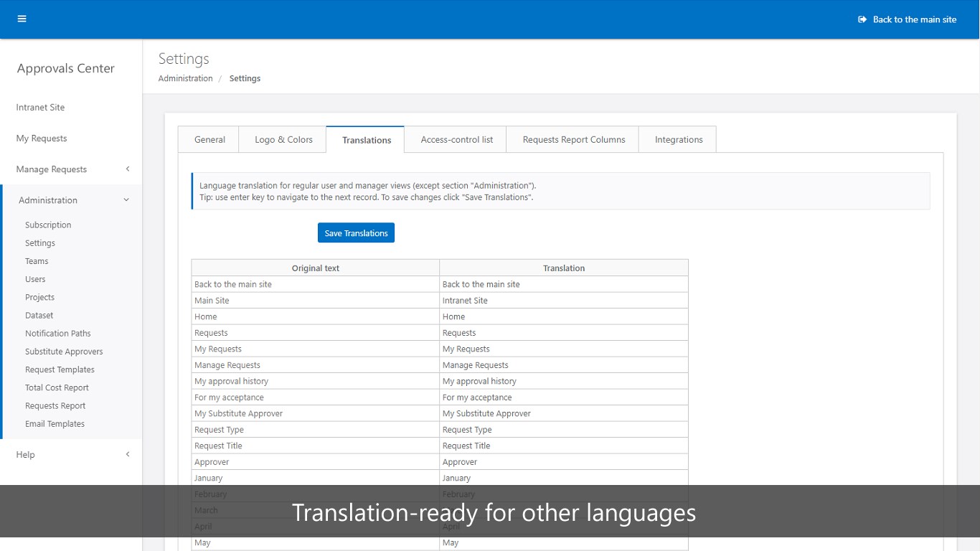The height and width of the screenshot is (551, 980).
Task: Expand the Manage Requests chevron
Action: click(128, 169)
